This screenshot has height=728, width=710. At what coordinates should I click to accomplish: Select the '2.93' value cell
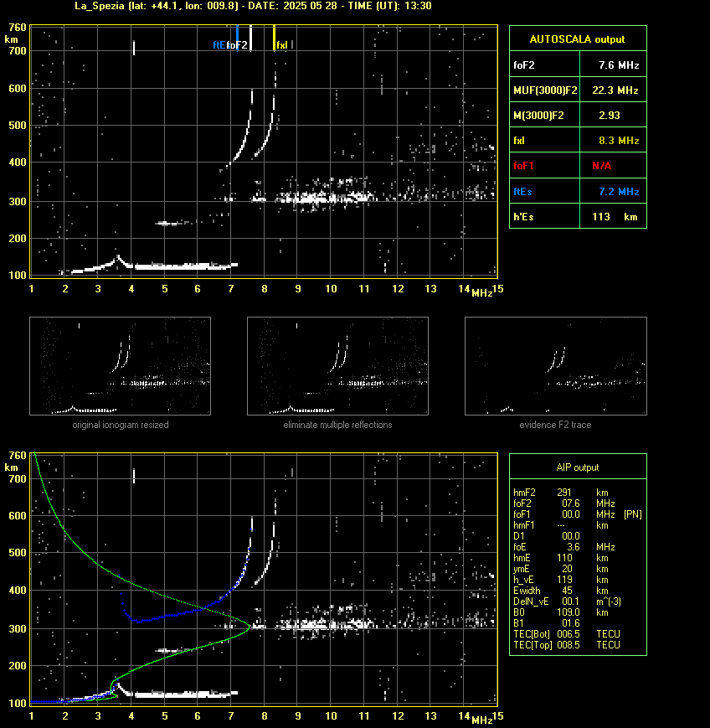pos(610,115)
